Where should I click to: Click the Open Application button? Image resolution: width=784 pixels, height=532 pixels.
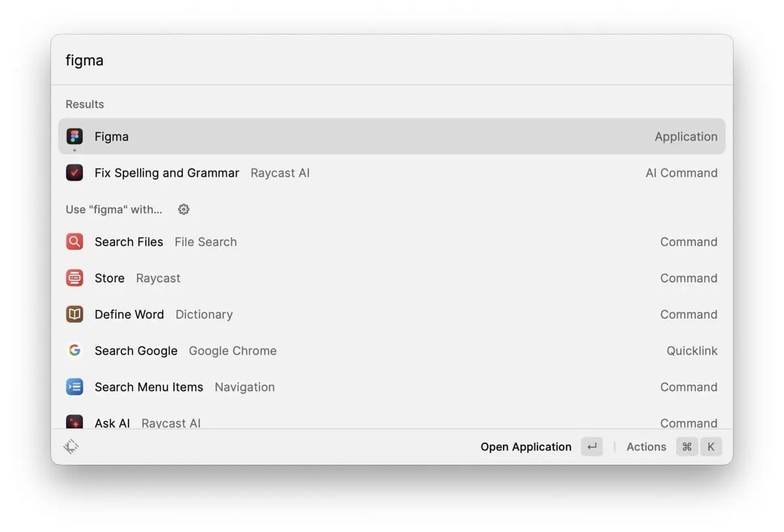coord(526,447)
